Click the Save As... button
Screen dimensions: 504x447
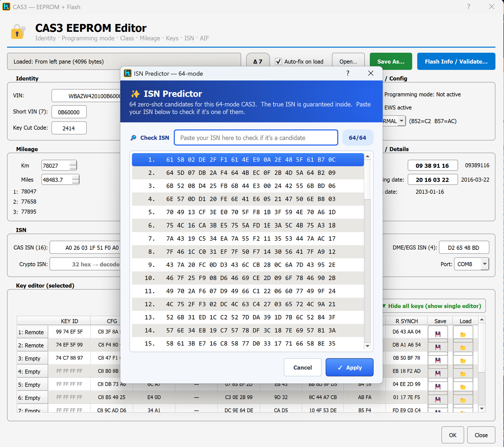click(391, 61)
